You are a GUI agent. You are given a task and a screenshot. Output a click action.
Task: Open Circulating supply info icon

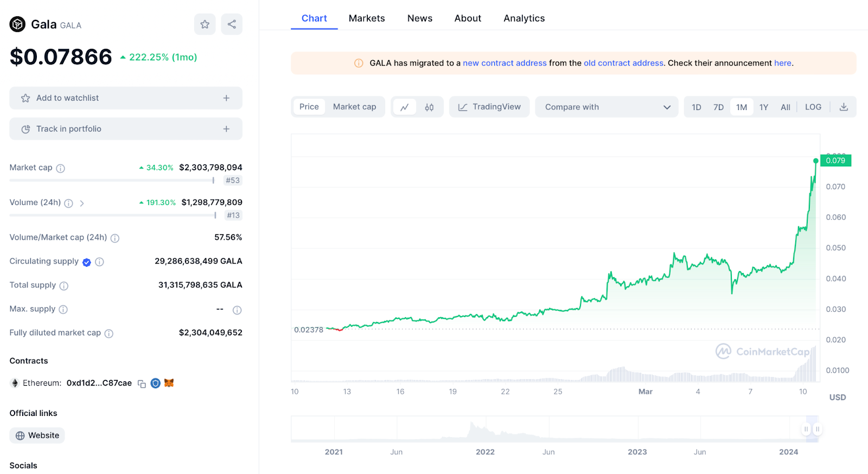click(x=99, y=262)
